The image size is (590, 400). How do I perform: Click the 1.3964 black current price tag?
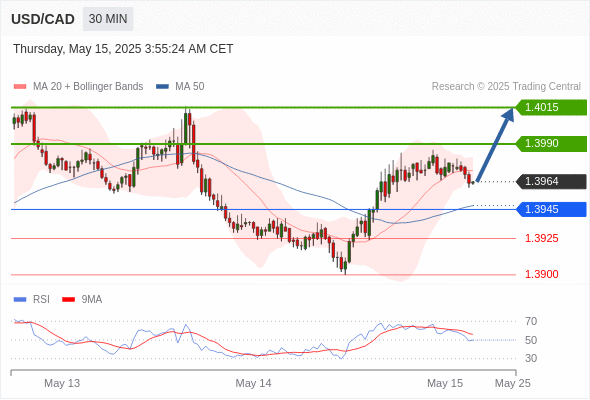tap(551, 181)
